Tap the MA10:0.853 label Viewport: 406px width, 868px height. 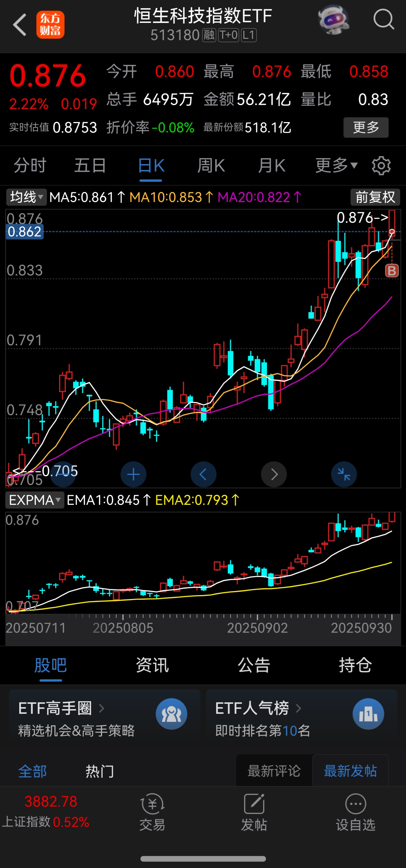171,197
